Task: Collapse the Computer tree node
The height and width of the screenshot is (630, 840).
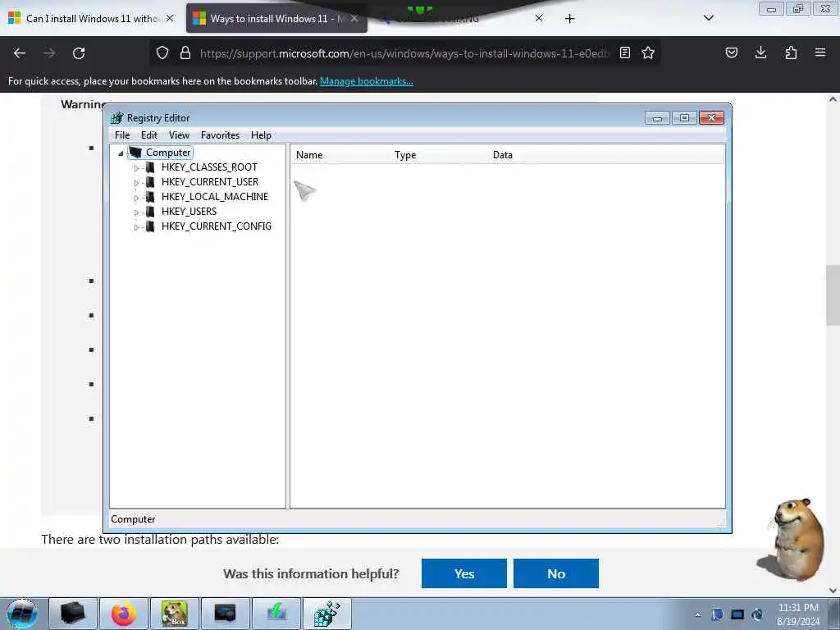Action: pyautogui.click(x=121, y=153)
